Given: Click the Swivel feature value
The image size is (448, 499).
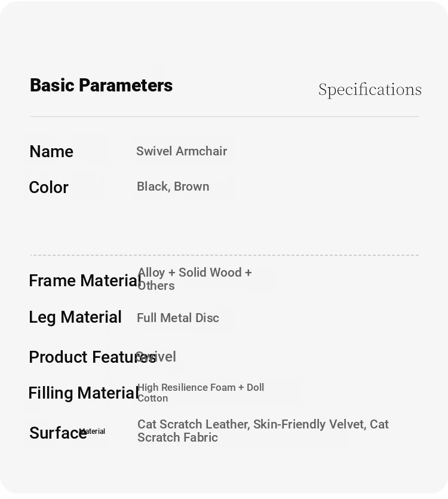Looking at the screenshot, I should 156,357.
